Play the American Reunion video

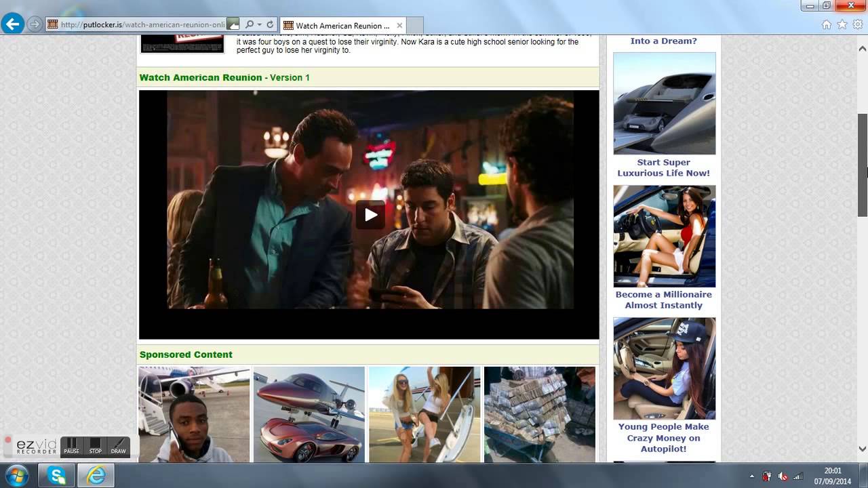(x=370, y=215)
